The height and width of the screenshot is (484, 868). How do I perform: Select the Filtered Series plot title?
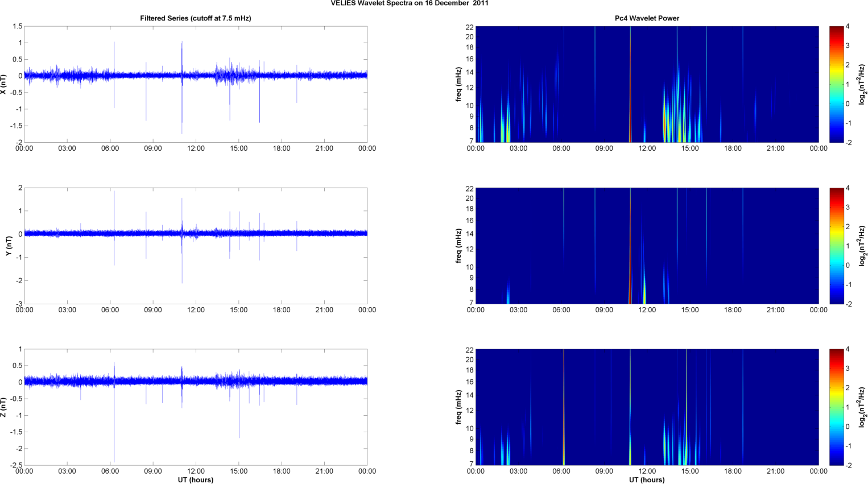coord(195,18)
